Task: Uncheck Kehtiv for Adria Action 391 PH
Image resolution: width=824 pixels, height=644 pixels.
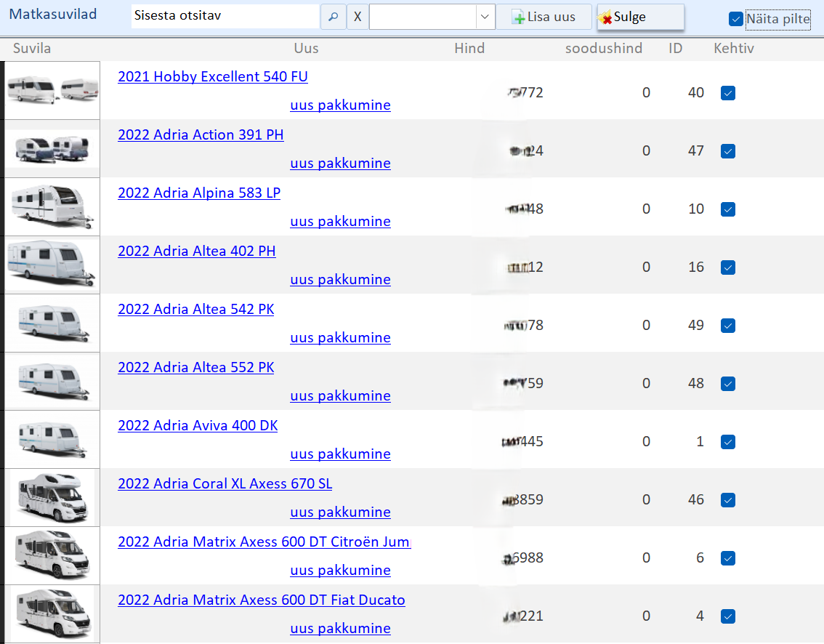Action: click(x=728, y=151)
